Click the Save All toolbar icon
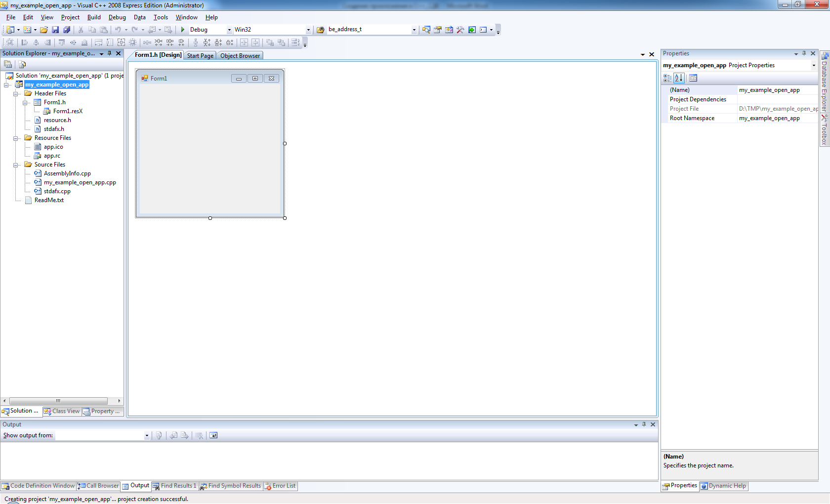Screen dimensions: 830x504 click(67, 30)
